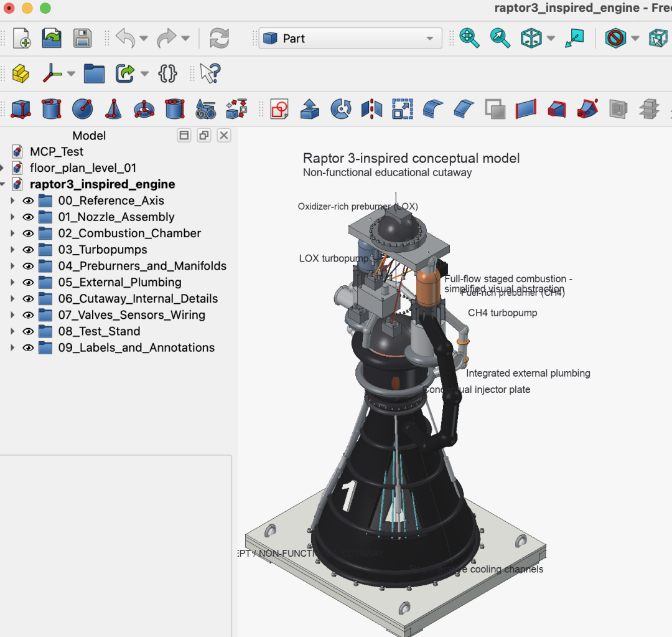The width and height of the screenshot is (672, 637).
Task: Select the 08_Test_Stand group
Action: tap(99, 331)
